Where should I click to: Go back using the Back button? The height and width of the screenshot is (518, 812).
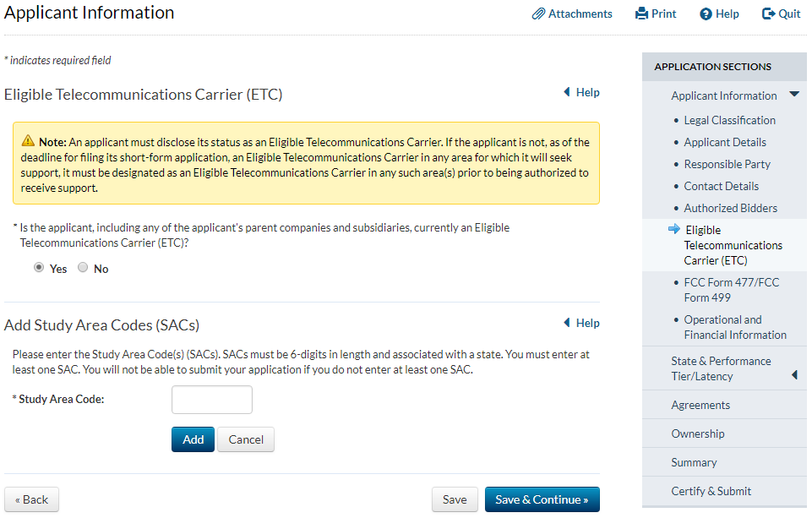click(x=31, y=499)
